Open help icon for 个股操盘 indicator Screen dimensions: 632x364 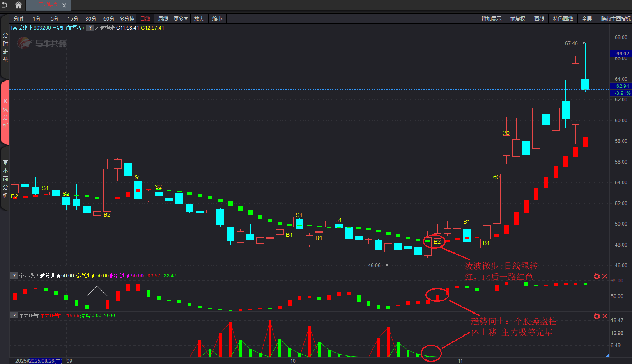pos(14,276)
